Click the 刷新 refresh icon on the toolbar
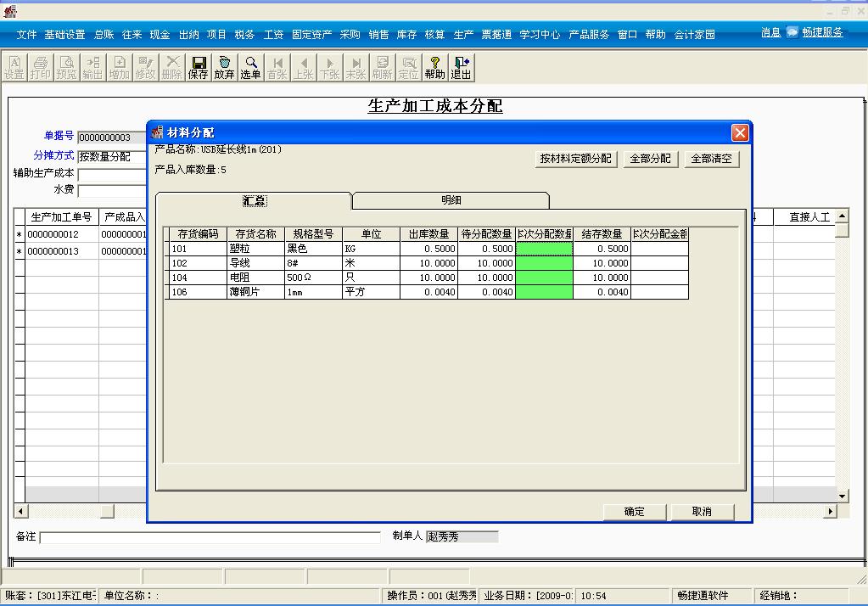 click(x=383, y=68)
